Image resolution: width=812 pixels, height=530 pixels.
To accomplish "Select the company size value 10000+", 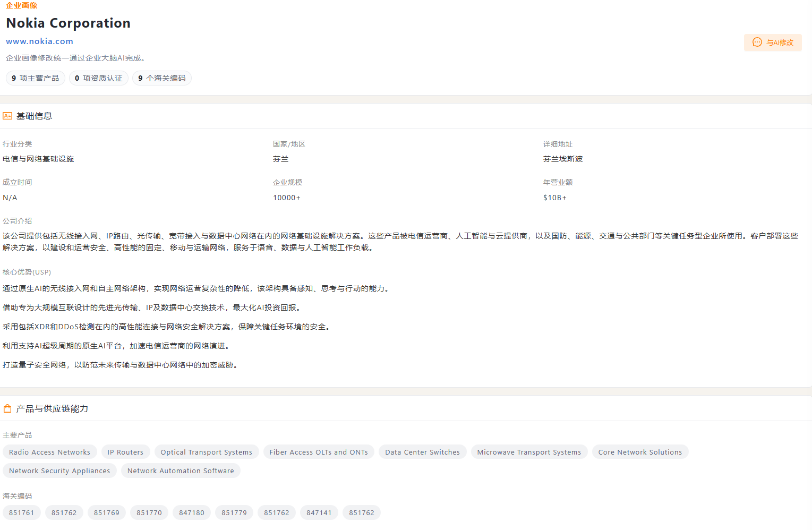I will (x=287, y=198).
